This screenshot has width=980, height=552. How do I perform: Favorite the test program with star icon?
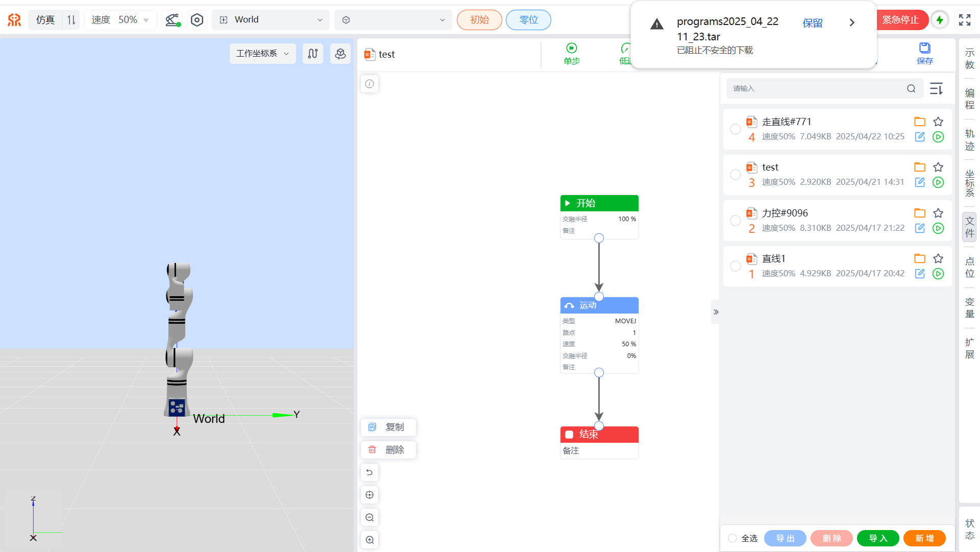(x=938, y=167)
